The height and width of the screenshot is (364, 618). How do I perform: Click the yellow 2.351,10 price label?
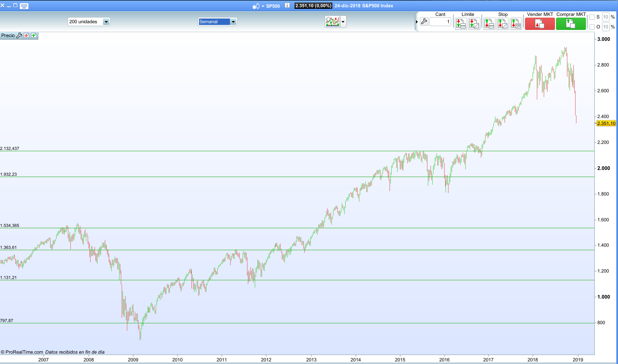606,123
